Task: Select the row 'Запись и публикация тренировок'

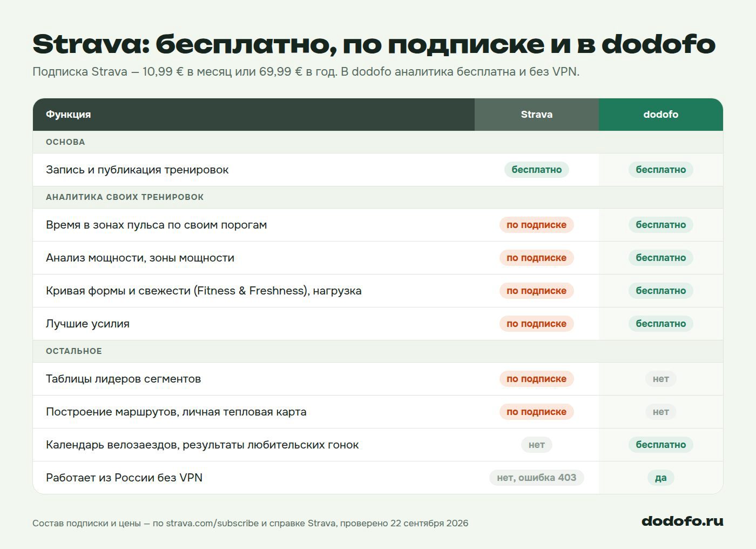Action: click(x=378, y=170)
